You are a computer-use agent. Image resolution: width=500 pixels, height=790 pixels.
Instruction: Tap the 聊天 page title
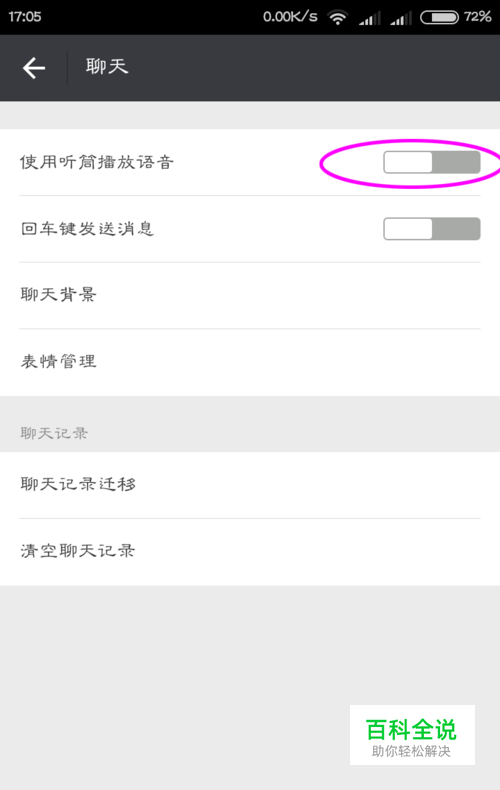[x=107, y=67]
